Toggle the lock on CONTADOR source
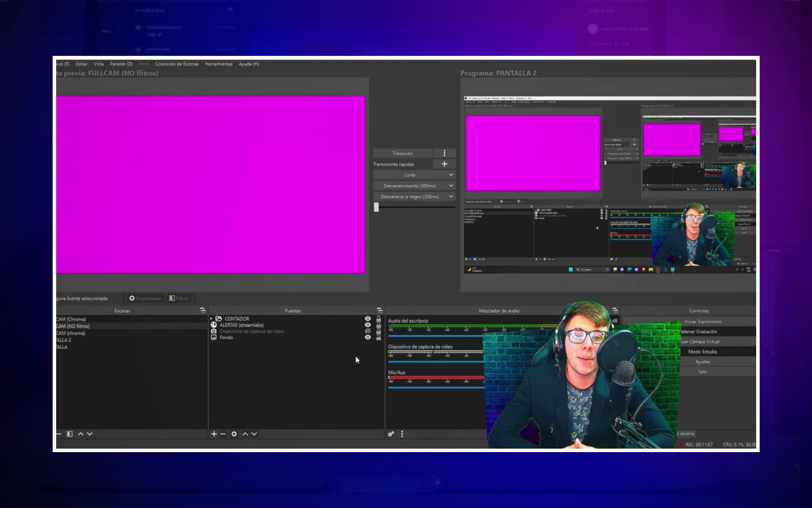812x508 pixels. (378, 318)
